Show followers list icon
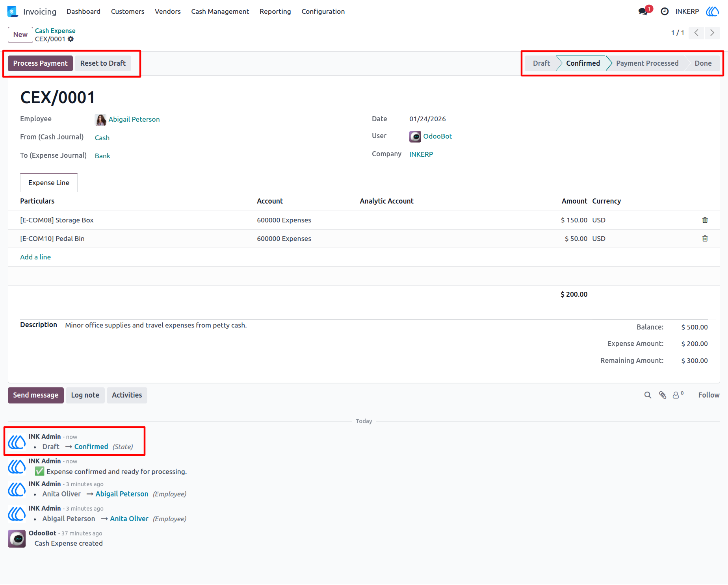The image size is (728, 585). [x=678, y=395]
